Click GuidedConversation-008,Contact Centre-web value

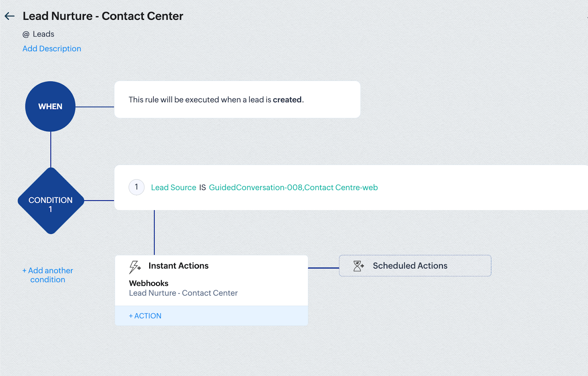click(293, 187)
